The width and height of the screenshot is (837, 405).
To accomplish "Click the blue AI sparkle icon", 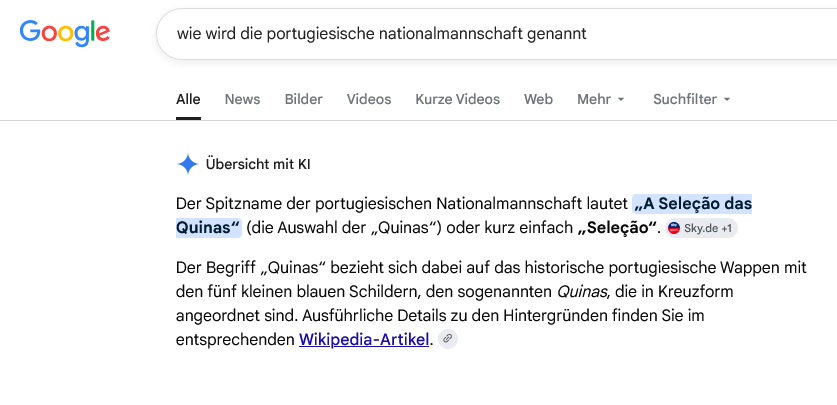I will tap(187, 164).
